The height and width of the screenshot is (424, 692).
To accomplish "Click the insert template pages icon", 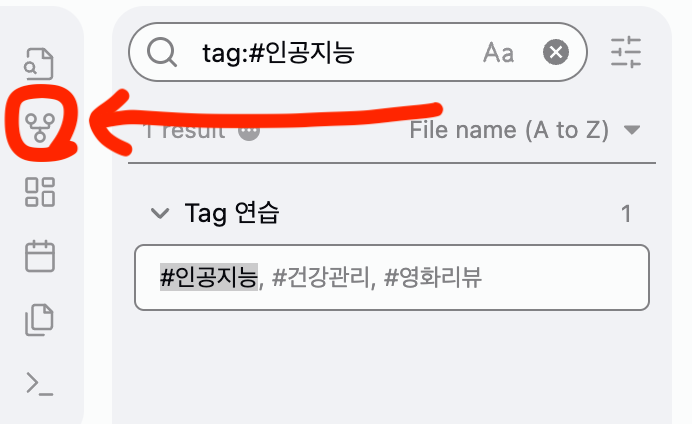I will (40, 320).
